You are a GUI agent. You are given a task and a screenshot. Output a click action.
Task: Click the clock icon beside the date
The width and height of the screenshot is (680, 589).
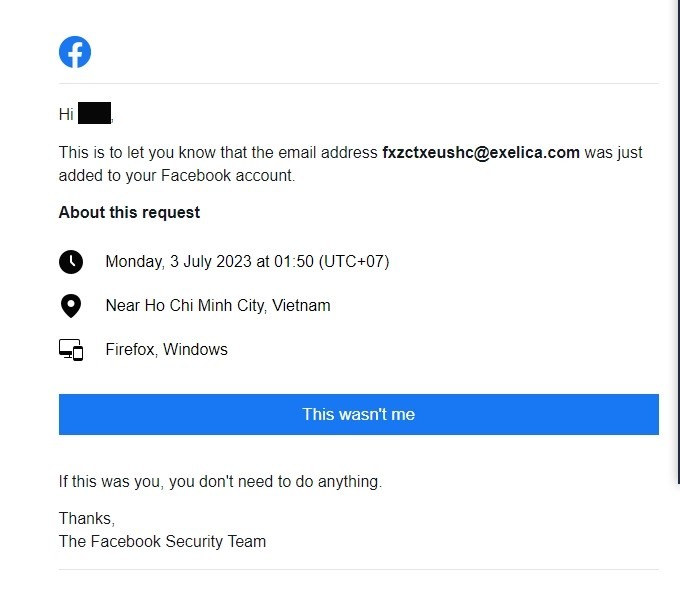coord(71,262)
